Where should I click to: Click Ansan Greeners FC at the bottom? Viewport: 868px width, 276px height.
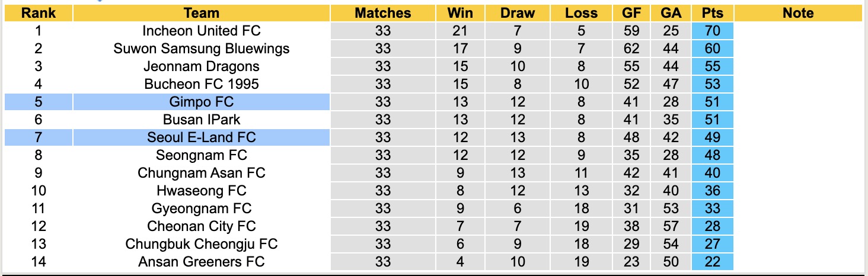202,261
